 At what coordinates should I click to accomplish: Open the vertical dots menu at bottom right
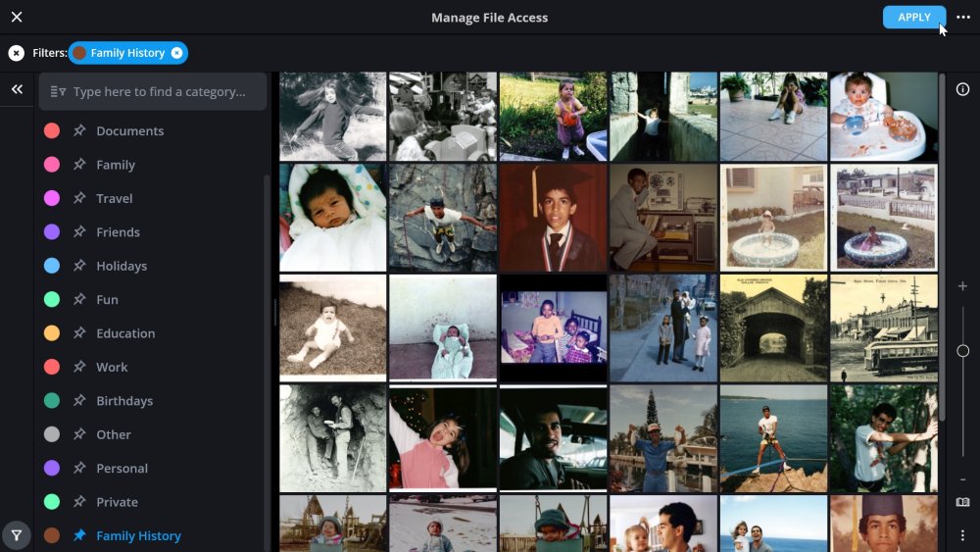[x=962, y=535]
